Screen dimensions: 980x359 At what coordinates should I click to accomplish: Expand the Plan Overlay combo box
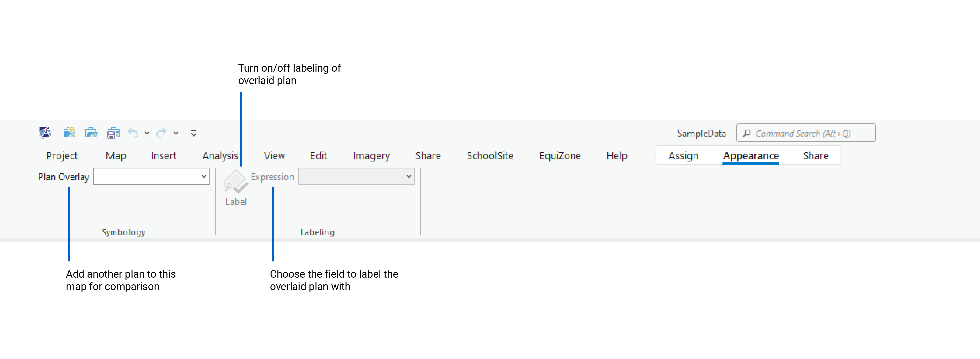pyautogui.click(x=204, y=177)
